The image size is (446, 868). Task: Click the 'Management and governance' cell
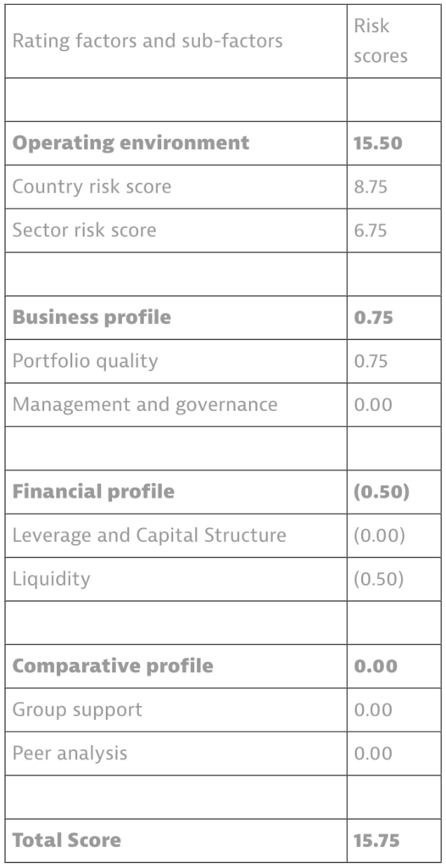(x=176, y=404)
